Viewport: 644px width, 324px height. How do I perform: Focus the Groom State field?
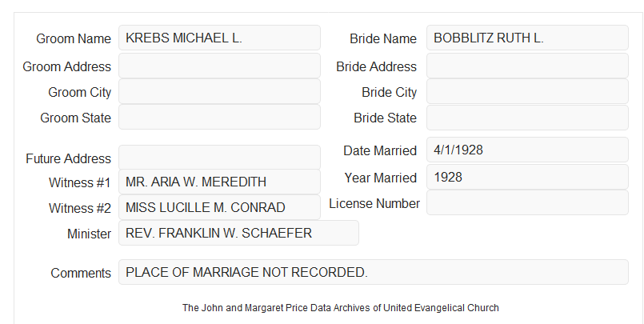coord(219,117)
